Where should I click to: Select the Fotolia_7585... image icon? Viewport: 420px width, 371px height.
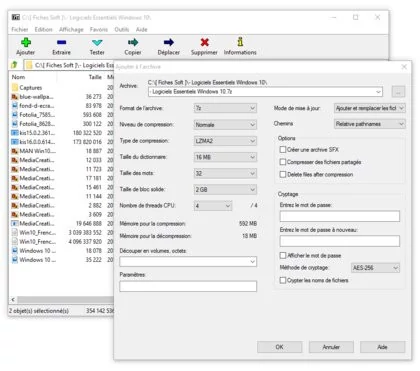[x=15, y=115]
